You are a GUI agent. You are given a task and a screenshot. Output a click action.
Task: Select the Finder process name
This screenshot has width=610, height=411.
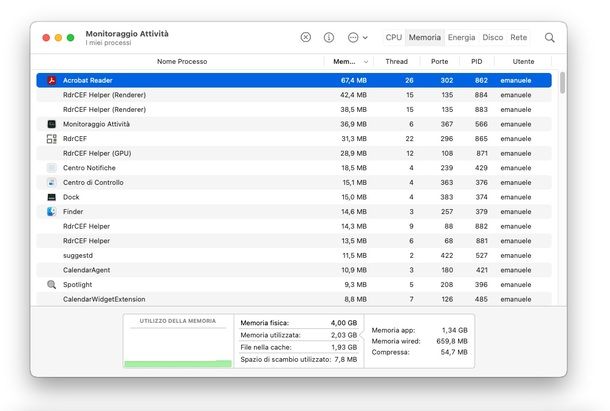[73, 212]
